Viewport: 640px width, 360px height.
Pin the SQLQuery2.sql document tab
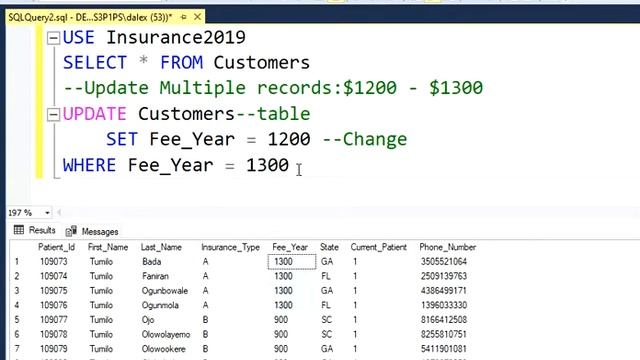(183, 17)
